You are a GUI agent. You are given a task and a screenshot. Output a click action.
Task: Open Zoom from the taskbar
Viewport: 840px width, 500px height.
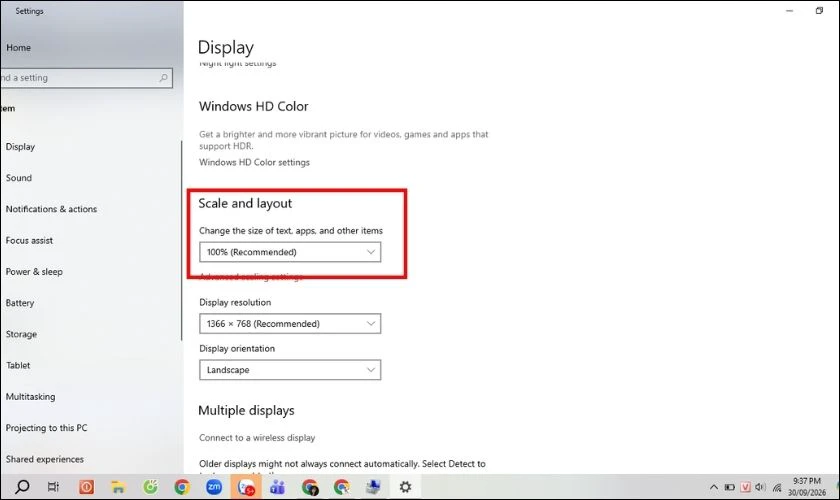tap(214, 487)
